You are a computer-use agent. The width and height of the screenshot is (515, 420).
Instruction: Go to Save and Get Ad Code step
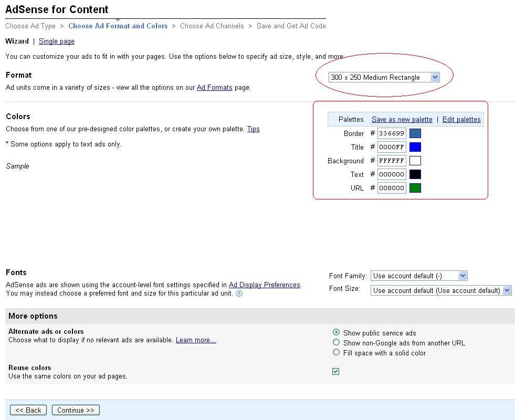(x=291, y=26)
